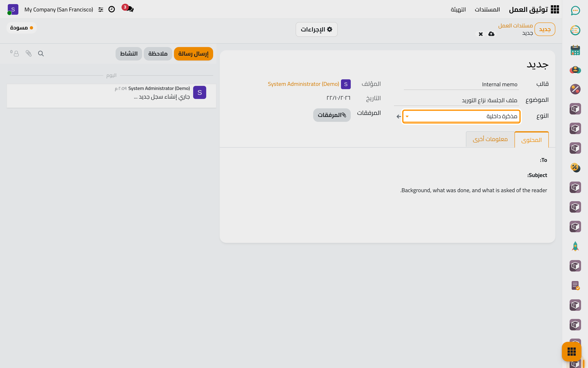Discard changes with the X icon
The width and height of the screenshot is (588, 368).
tap(481, 34)
